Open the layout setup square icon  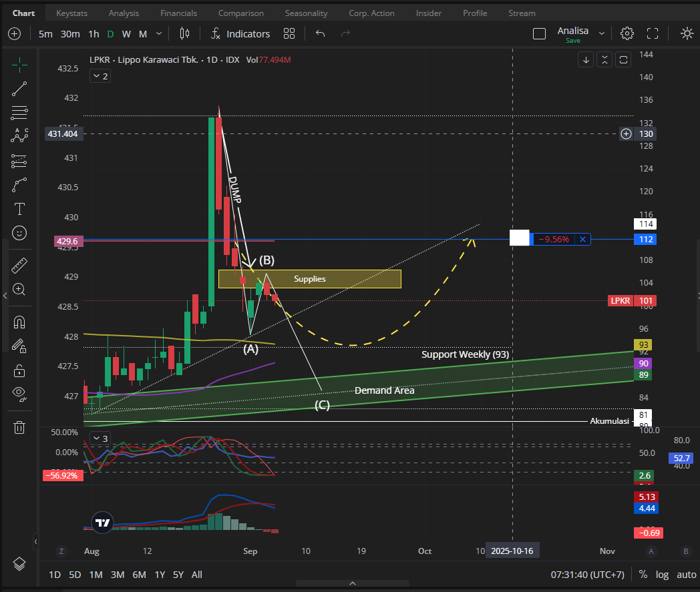point(539,34)
